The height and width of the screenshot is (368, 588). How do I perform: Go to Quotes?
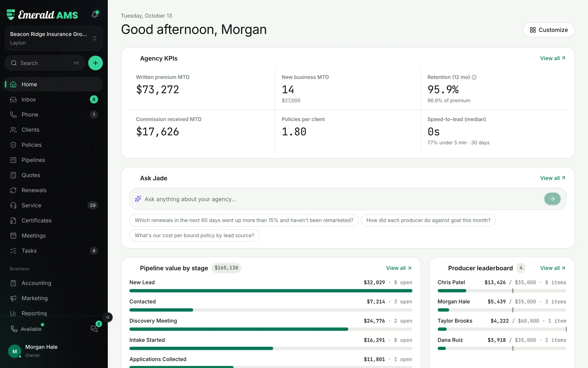54,175
